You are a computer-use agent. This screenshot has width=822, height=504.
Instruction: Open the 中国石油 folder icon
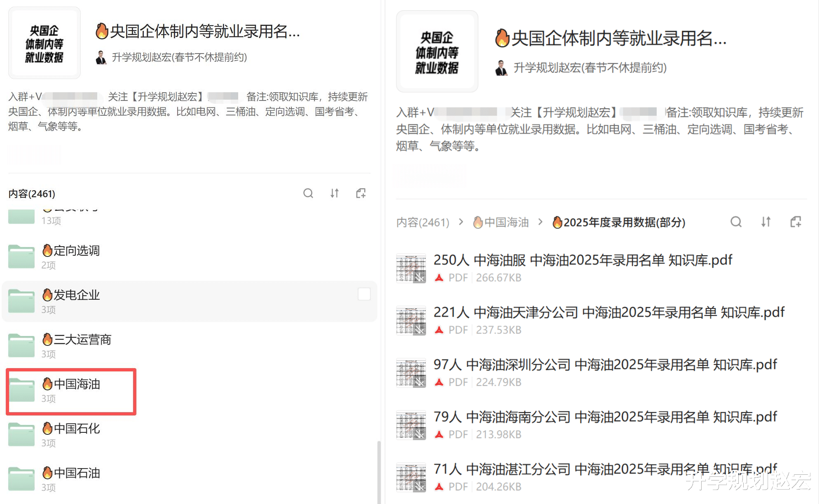[x=21, y=479]
